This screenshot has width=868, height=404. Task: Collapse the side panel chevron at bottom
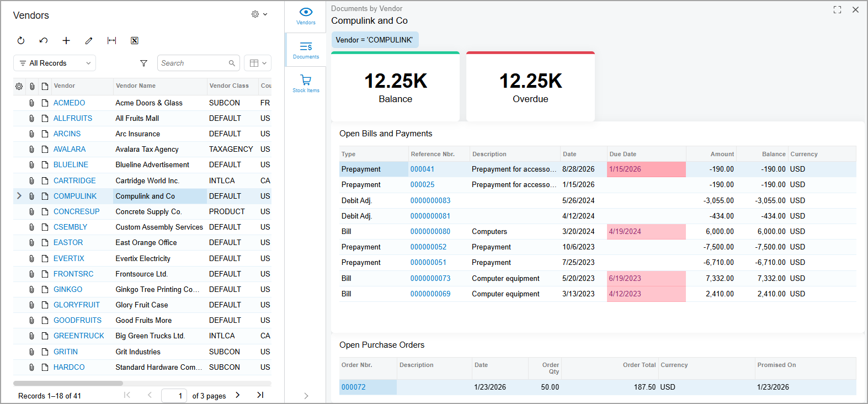tap(306, 396)
